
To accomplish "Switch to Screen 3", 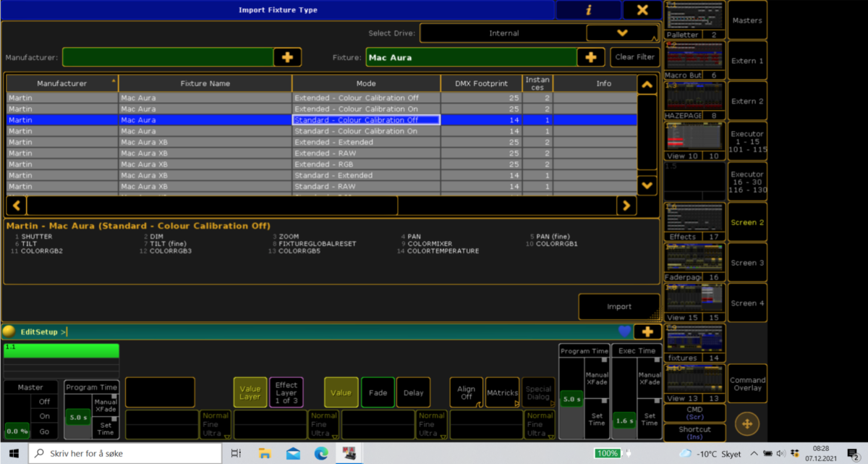I will click(x=747, y=263).
